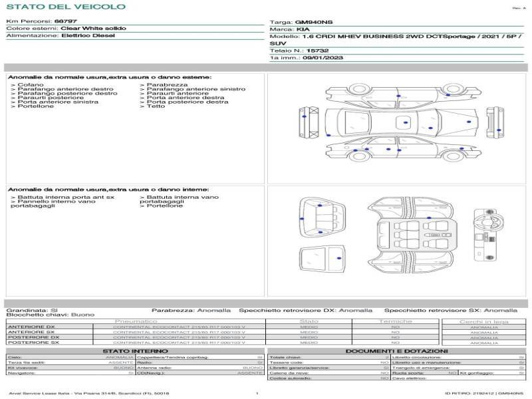Click the DOCUMENTI E DOTAZIONI section header
532x399 pixels.
(396, 351)
